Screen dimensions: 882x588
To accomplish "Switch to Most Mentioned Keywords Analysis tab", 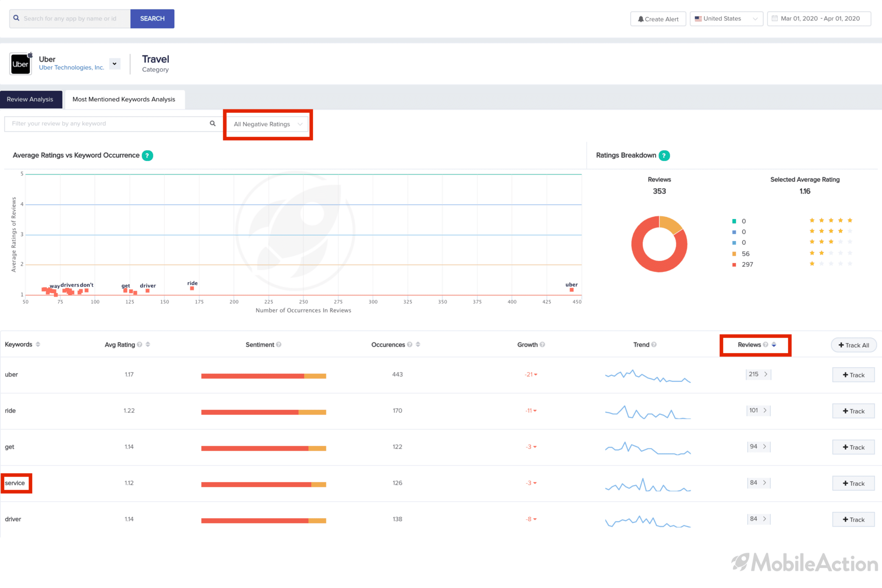I will 124,99.
